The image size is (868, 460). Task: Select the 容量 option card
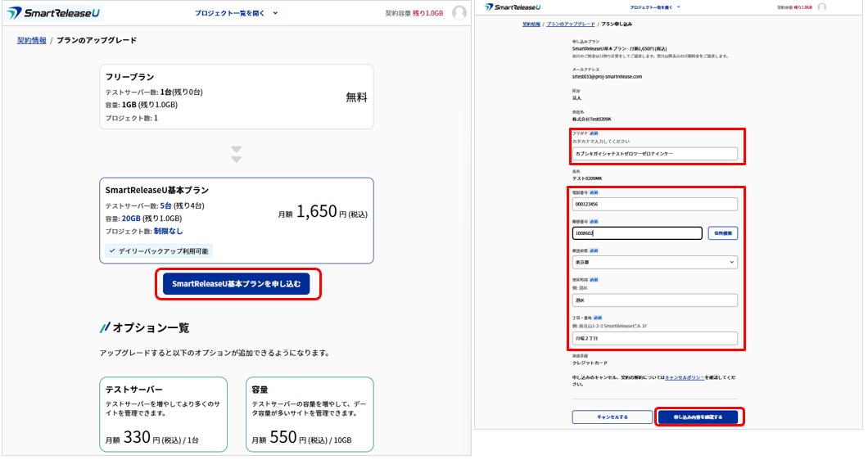pos(310,414)
